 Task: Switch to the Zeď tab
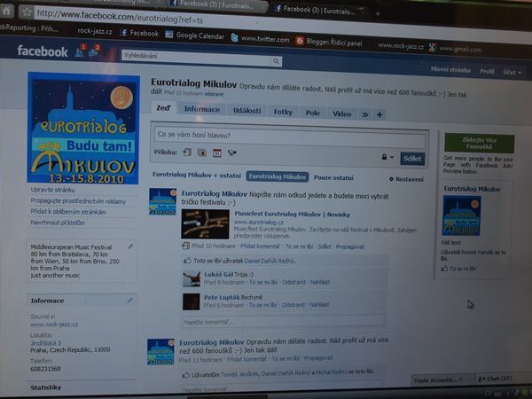point(163,108)
